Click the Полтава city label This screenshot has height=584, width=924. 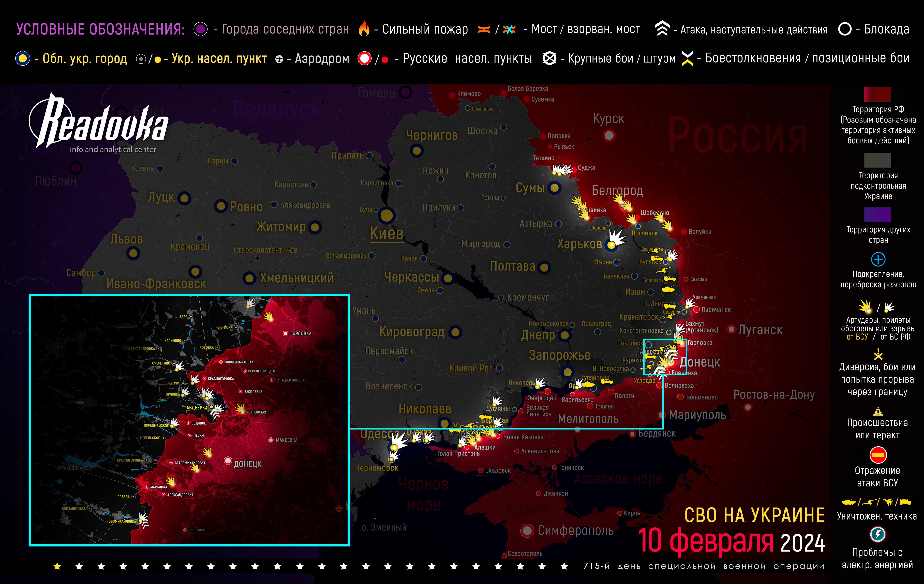513,266
